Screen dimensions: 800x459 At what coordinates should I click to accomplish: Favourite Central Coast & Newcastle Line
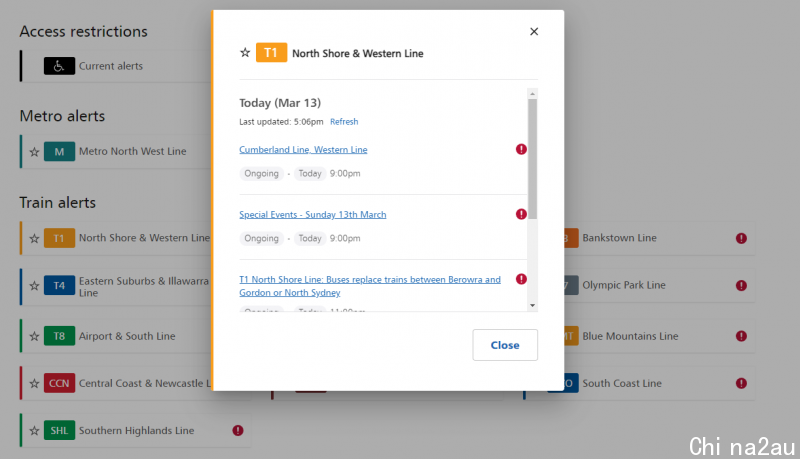click(x=34, y=383)
